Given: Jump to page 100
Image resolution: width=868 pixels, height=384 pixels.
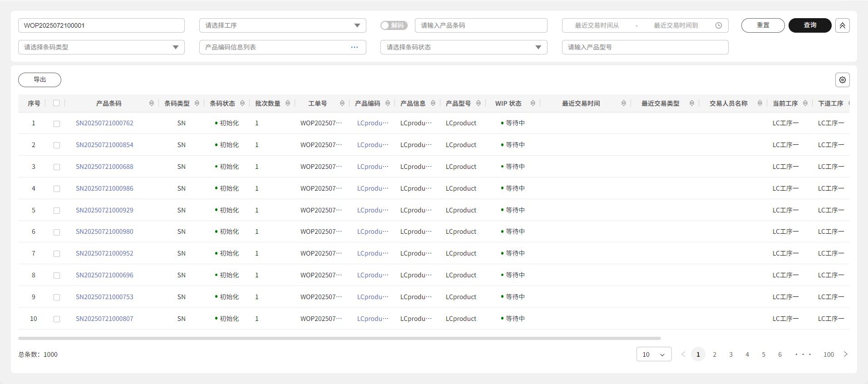Looking at the screenshot, I should click(829, 354).
